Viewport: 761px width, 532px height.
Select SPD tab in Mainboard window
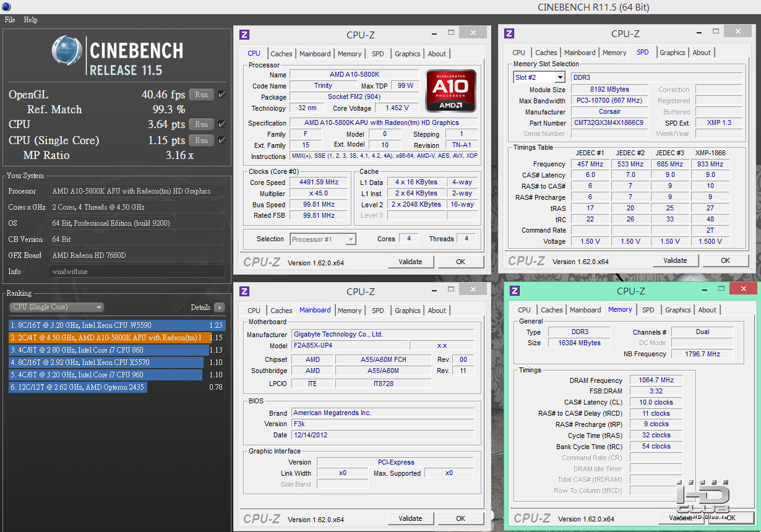[378, 311]
